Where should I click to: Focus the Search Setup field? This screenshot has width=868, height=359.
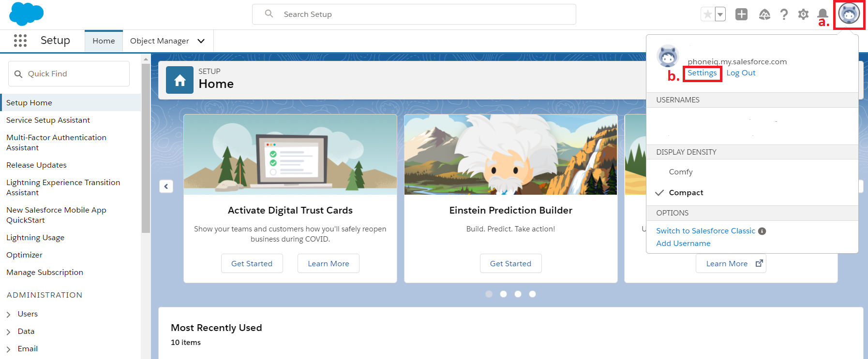point(414,14)
